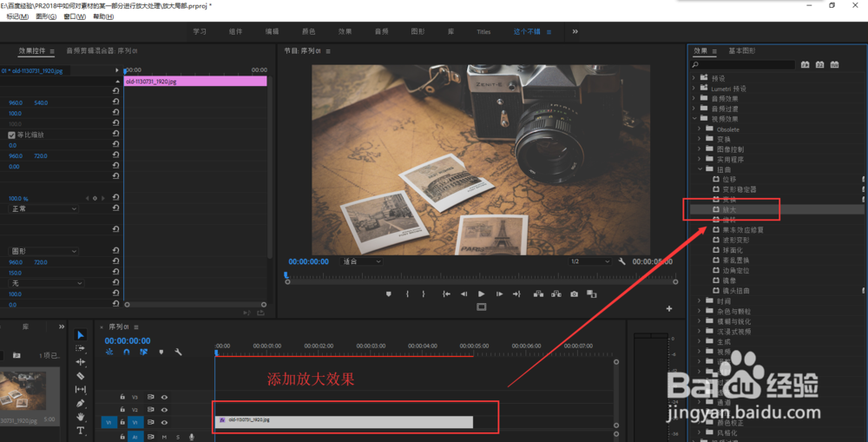Step forward one frame
This screenshot has height=442, width=868.
click(x=499, y=294)
